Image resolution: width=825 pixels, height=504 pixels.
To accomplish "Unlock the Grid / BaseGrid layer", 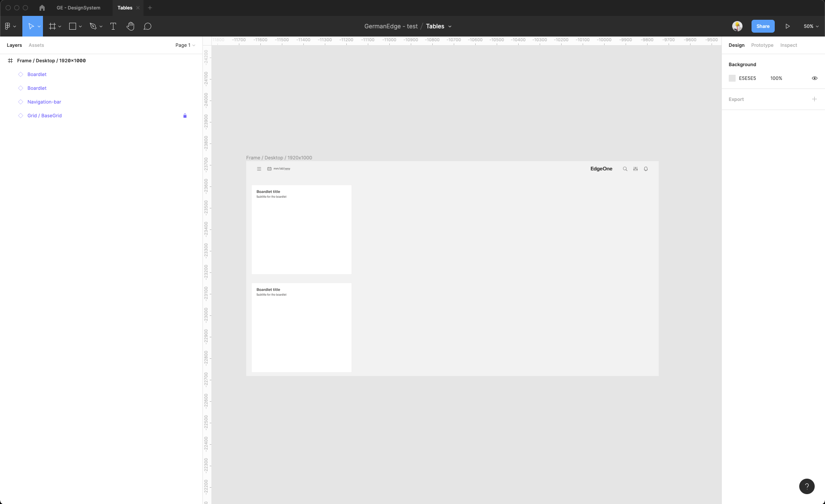I will pyautogui.click(x=185, y=116).
